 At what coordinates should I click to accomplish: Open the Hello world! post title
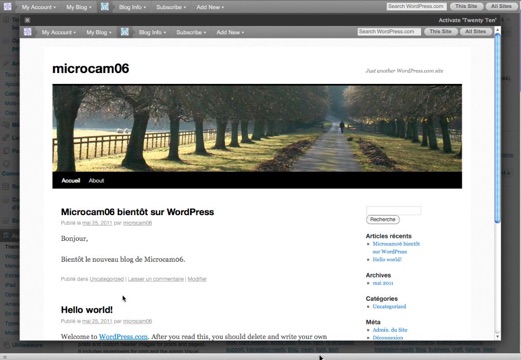(x=87, y=310)
